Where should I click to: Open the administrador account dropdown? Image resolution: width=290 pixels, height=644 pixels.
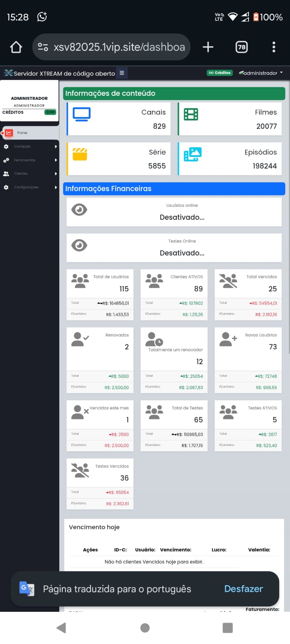pyautogui.click(x=261, y=73)
